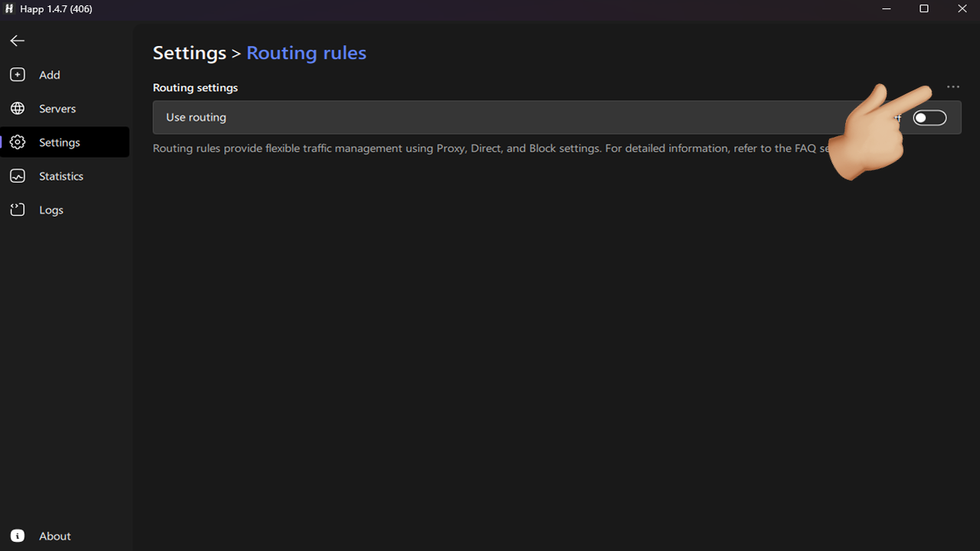Image resolution: width=980 pixels, height=551 pixels.
Task: Open the Statistics section label
Action: pos(61,176)
